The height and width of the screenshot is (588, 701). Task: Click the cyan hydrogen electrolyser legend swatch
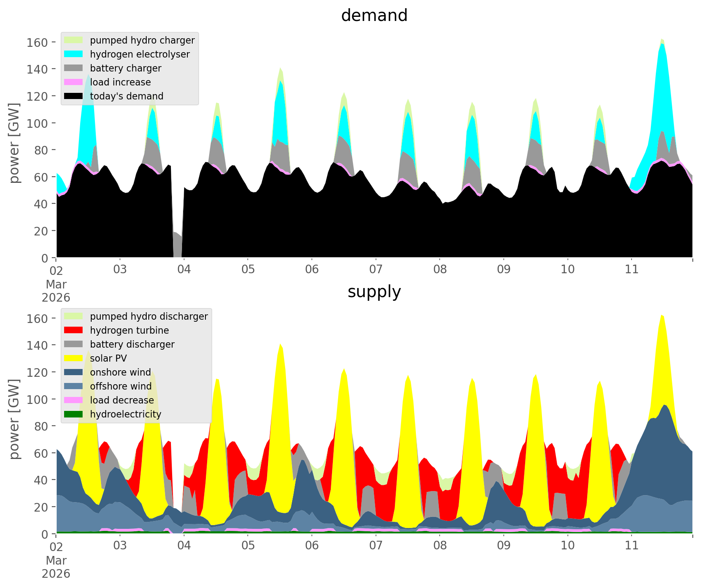click(74, 54)
